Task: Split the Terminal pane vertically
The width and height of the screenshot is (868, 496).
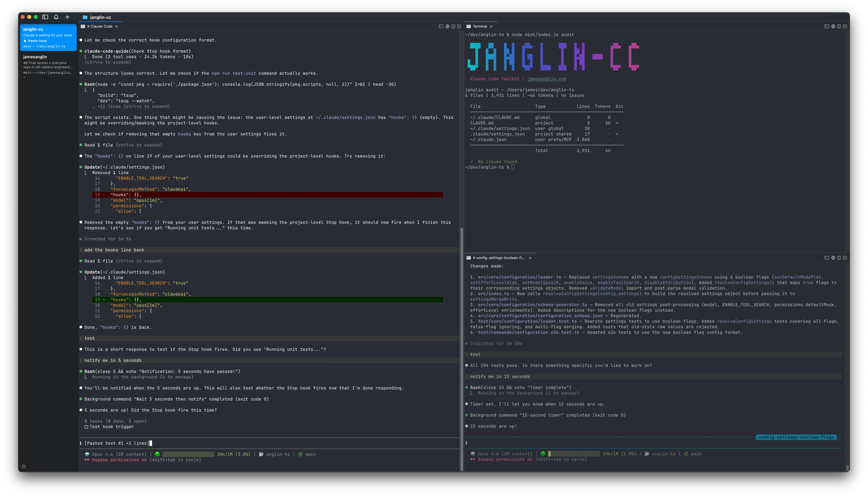Action: point(839,26)
